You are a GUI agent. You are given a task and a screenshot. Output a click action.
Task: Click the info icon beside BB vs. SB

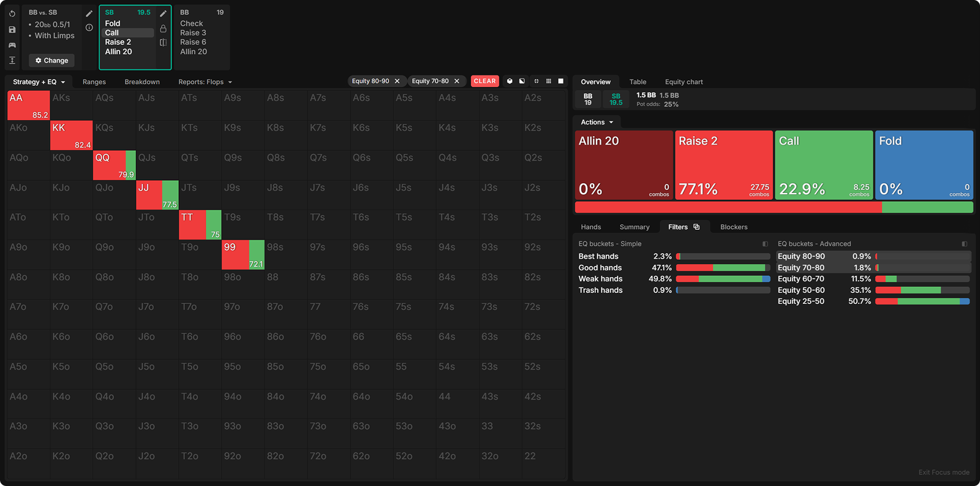(x=89, y=28)
